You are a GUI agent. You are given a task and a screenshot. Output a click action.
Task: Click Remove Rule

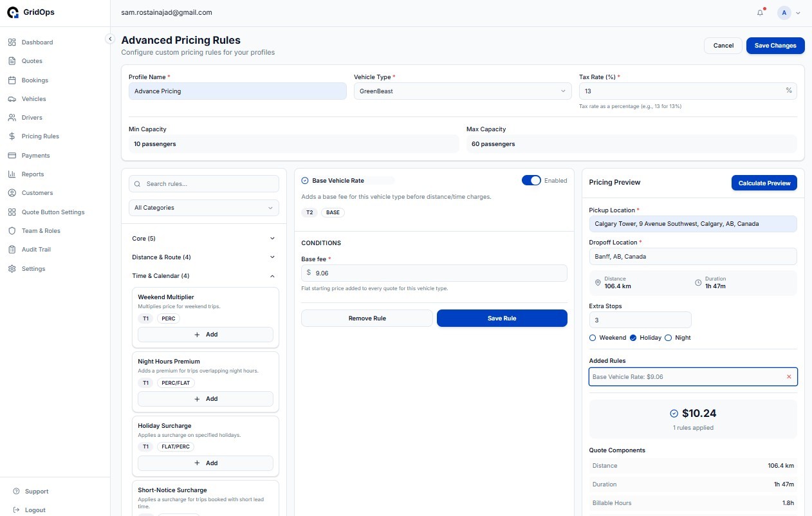[367, 318]
